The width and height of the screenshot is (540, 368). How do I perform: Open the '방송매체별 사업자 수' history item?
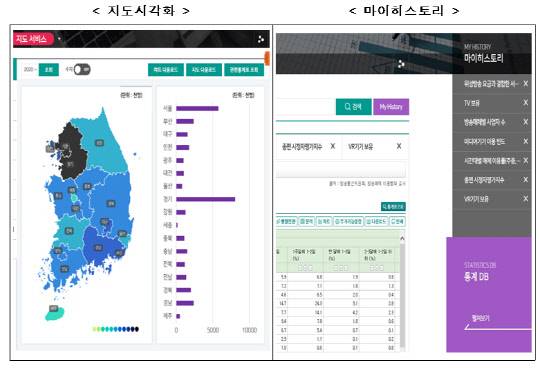484,122
